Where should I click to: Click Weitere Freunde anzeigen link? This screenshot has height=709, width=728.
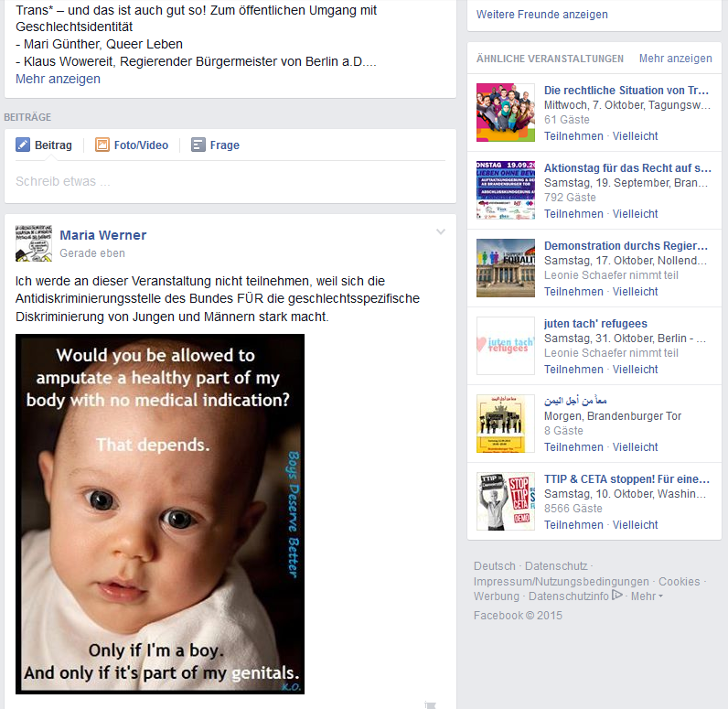coord(541,15)
